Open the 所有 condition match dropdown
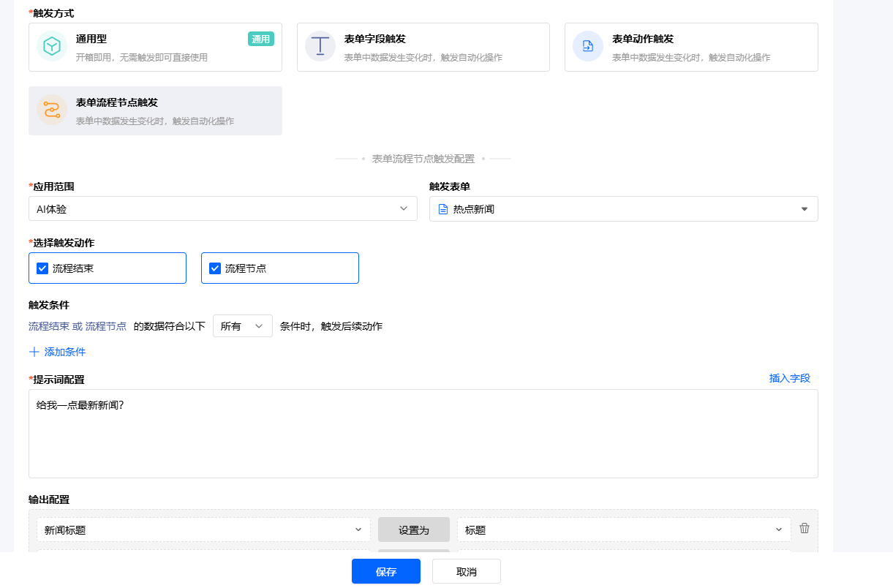This screenshot has height=588, width=893. [242, 326]
